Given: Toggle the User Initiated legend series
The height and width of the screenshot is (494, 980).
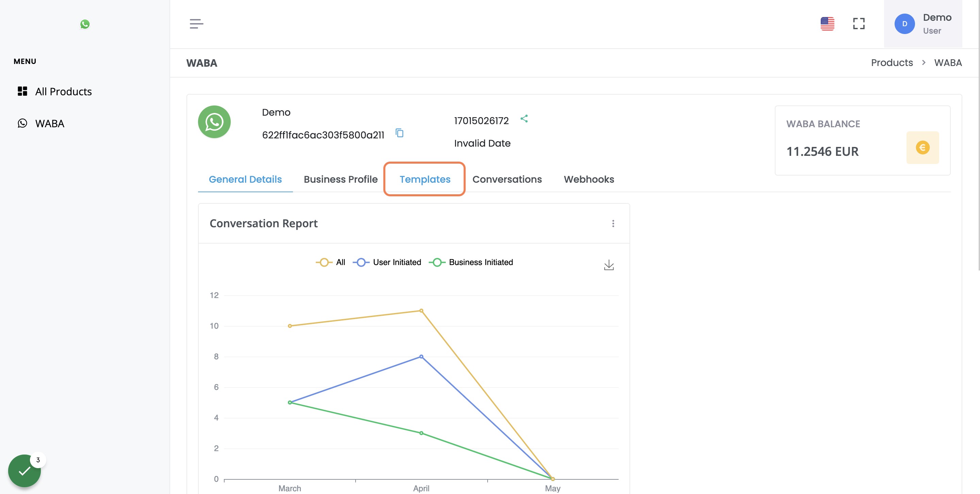Looking at the screenshot, I should click(387, 262).
